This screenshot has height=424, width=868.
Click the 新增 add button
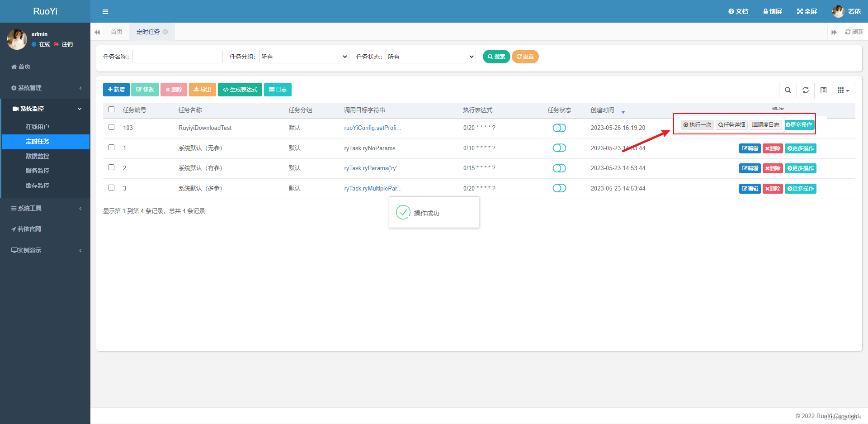point(116,90)
